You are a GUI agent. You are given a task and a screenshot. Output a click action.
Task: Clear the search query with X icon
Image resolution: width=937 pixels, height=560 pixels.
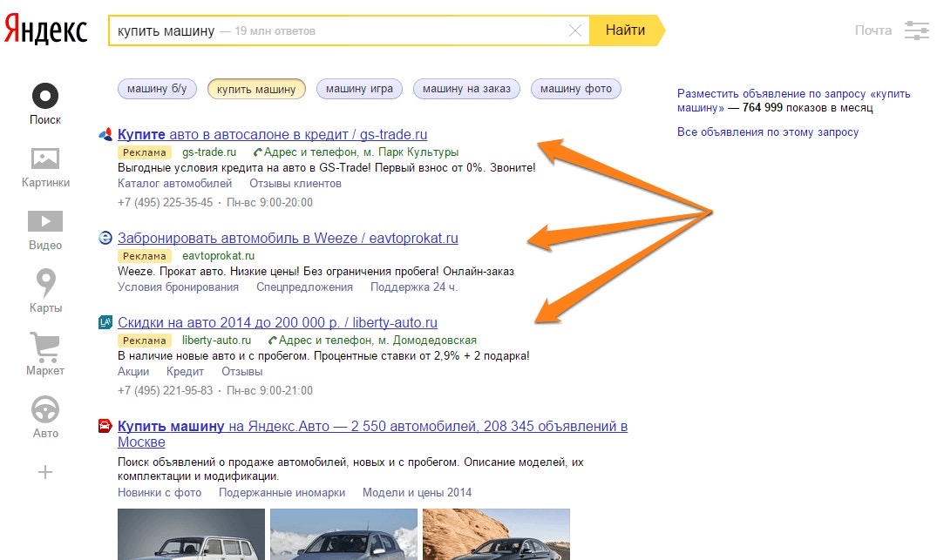point(574,30)
